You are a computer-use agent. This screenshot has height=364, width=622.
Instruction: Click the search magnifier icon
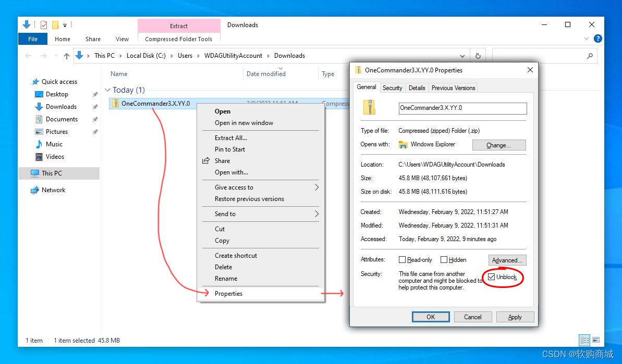tap(590, 56)
